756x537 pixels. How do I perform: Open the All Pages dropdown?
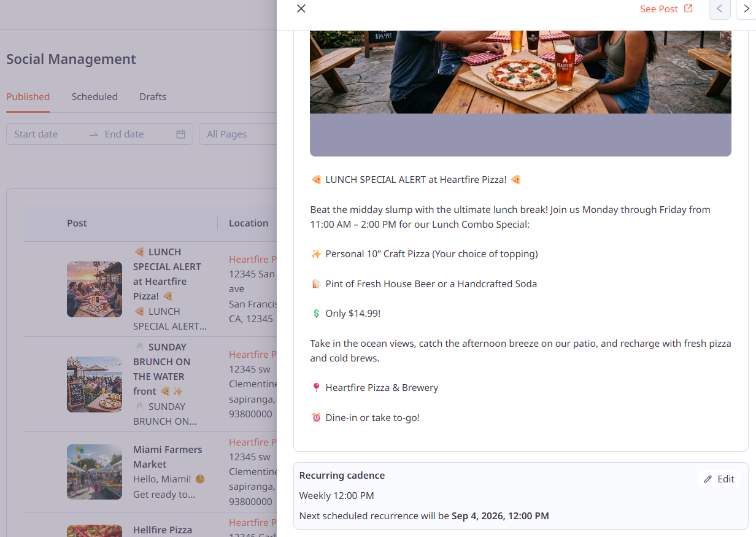pos(238,134)
